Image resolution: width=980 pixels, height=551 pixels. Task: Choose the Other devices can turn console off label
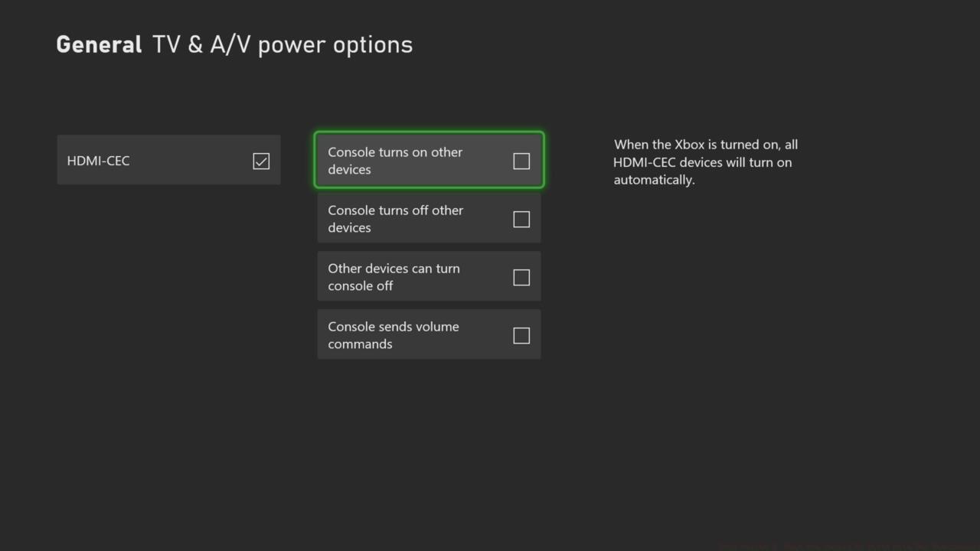[x=394, y=277]
